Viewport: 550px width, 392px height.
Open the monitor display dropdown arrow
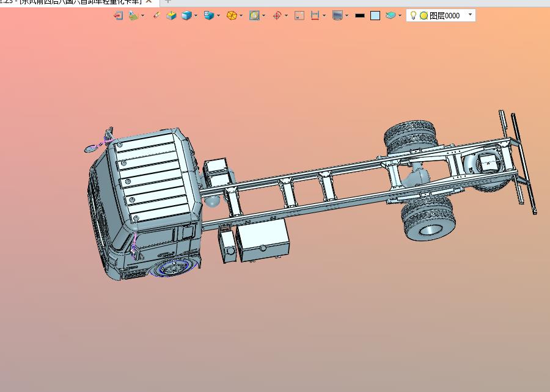[347, 15]
